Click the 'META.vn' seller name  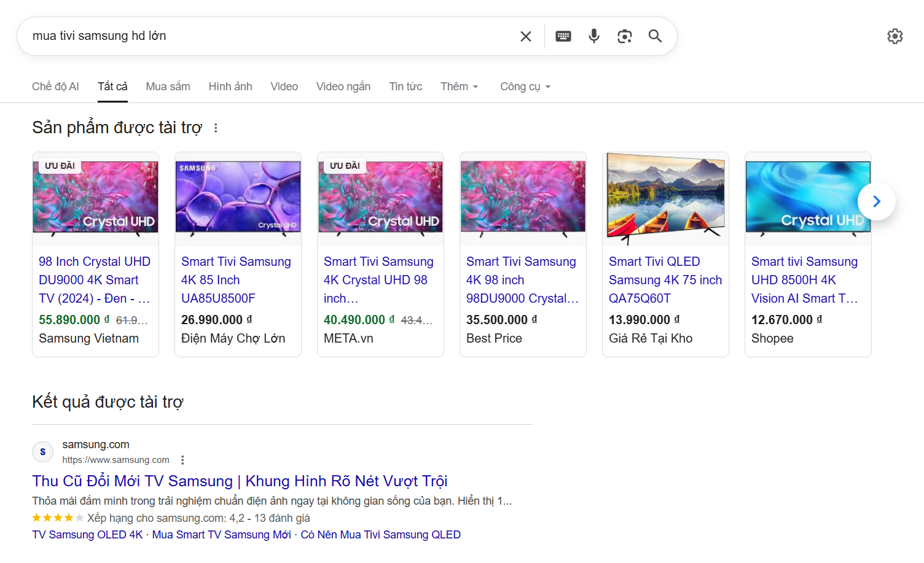point(348,338)
